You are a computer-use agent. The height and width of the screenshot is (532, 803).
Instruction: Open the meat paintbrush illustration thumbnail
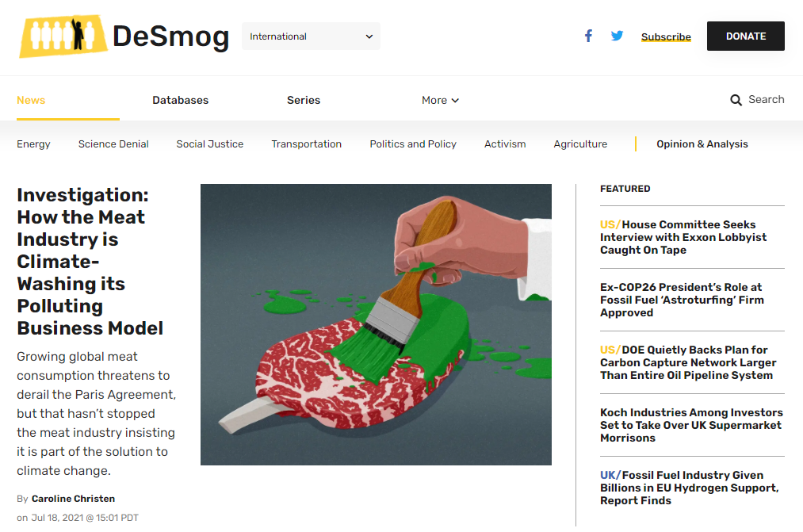coord(376,324)
